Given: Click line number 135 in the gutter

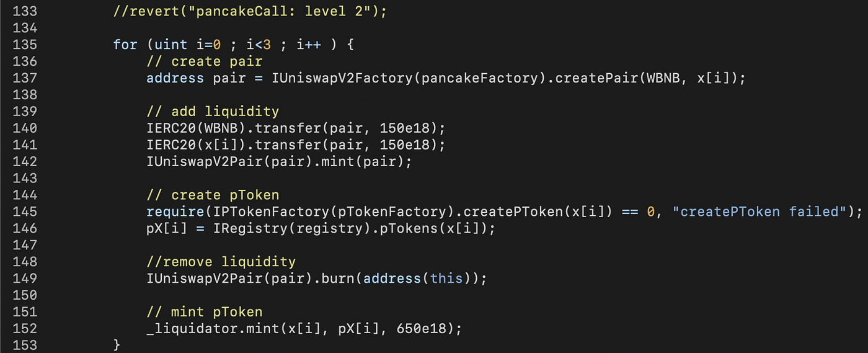Looking at the screenshot, I should [x=24, y=45].
